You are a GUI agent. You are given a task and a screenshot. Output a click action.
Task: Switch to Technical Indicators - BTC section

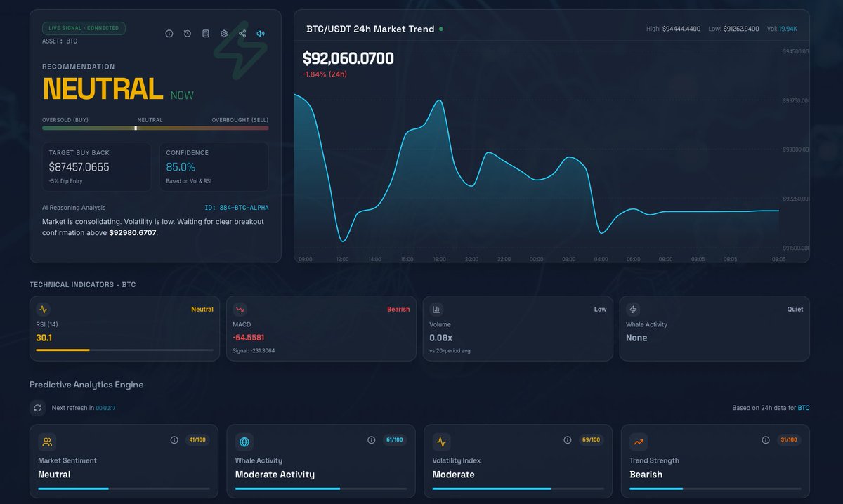[x=82, y=284]
